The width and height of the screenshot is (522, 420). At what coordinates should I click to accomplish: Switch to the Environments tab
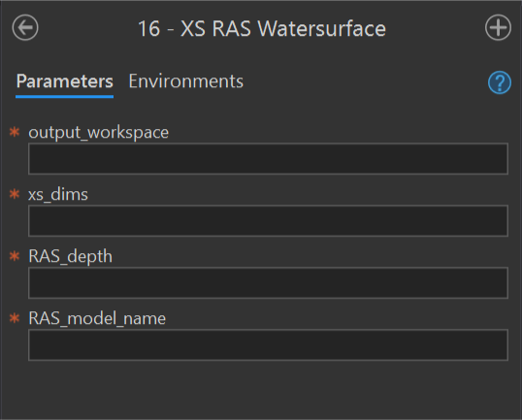(x=185, y=81)
